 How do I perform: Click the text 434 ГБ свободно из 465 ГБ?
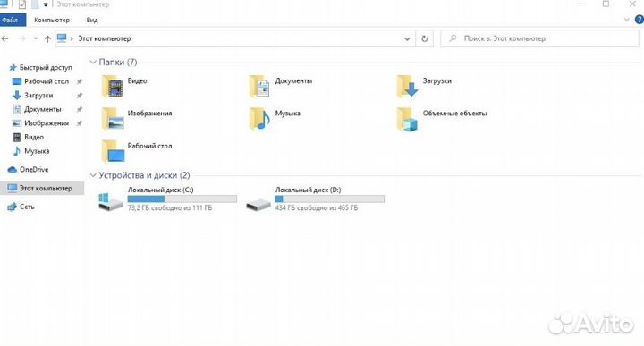click(317, 208)
